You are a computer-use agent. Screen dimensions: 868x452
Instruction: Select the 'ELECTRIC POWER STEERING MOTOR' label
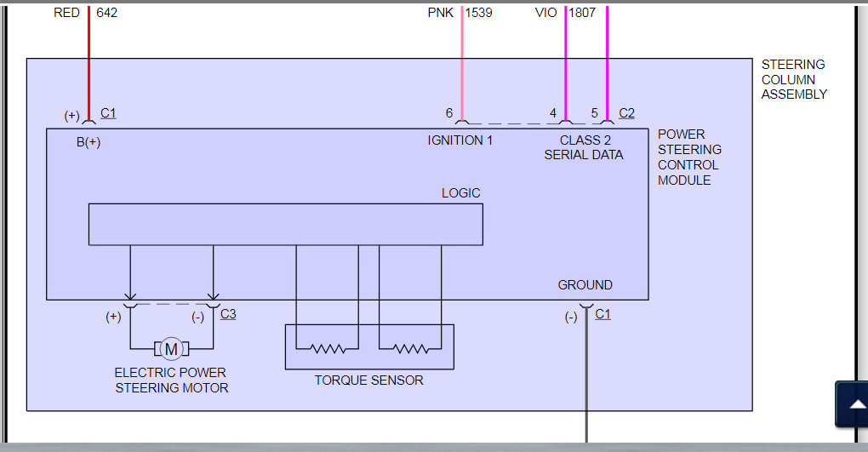point(171,380)
